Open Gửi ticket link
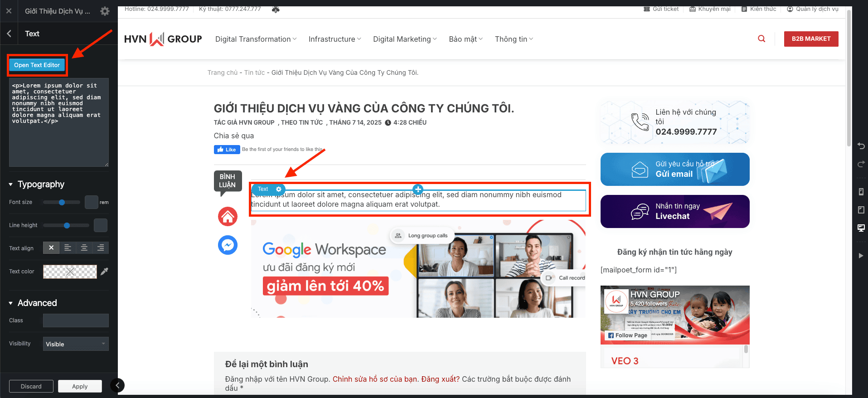Viewport: 868px width, 398px height. tap(661, 9)
